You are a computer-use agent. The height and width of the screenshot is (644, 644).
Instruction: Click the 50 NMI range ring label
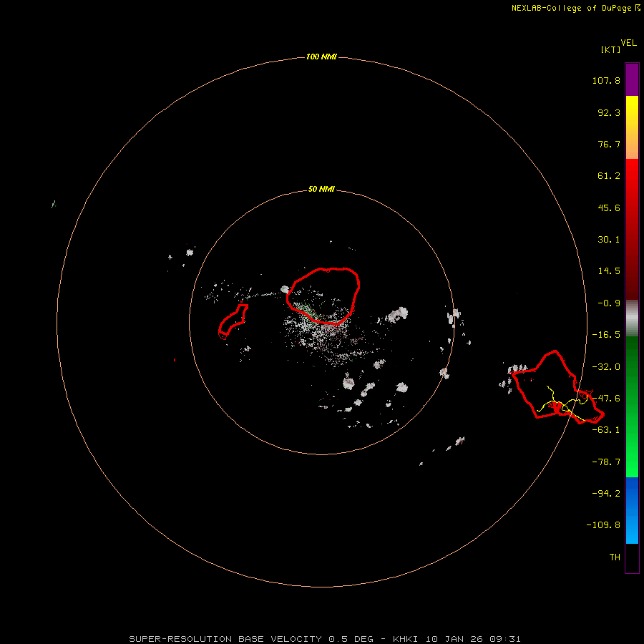[321, 189]
